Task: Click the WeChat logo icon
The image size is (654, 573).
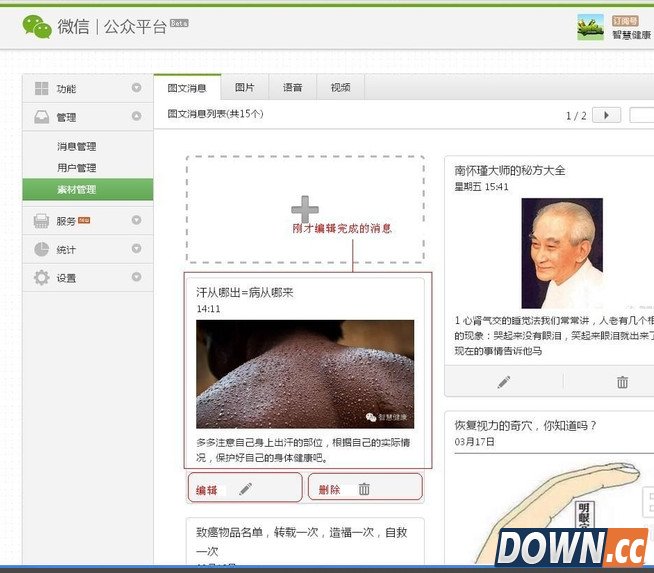Action: pos(37,27)
